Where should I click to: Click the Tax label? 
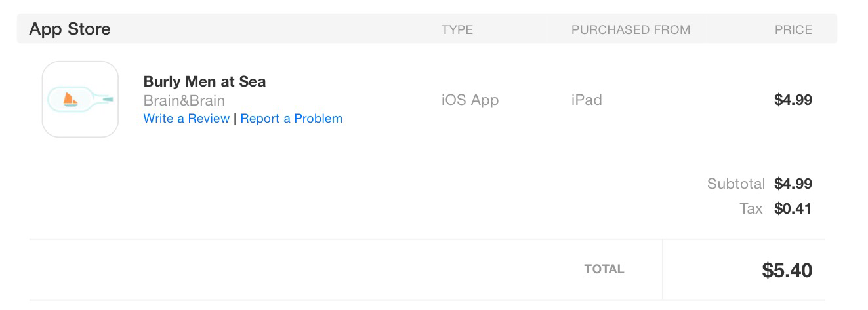pyautogui.click(x=751, y=209)
